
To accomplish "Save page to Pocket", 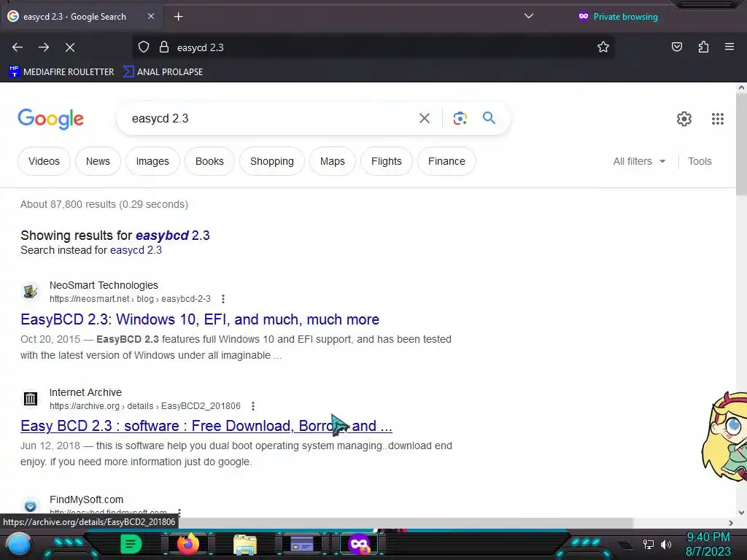I will pyautogui.click(x=676, y=47).
